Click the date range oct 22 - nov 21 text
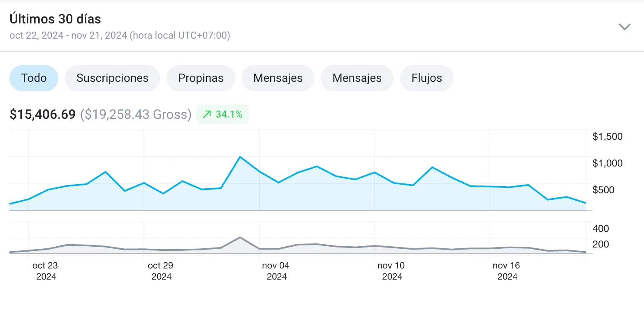Viewport: 644px width, 310px height. (120, 35)
